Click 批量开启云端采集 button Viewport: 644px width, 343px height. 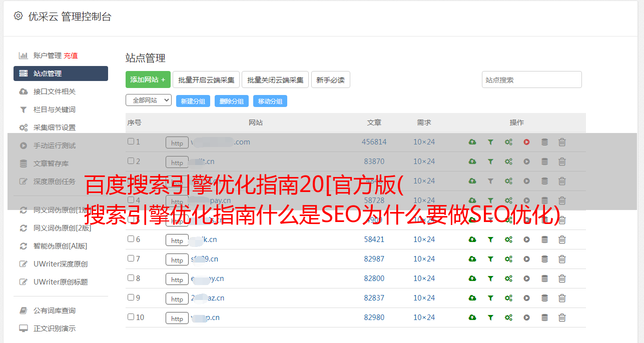click(206, 79)
